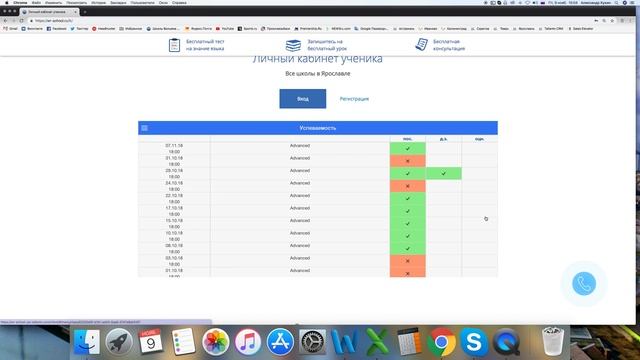Image resolution: width=640 pixels, height=360 pixels.
Task: Open the Бесплатная консультация link
Action: tap(449, 45)
